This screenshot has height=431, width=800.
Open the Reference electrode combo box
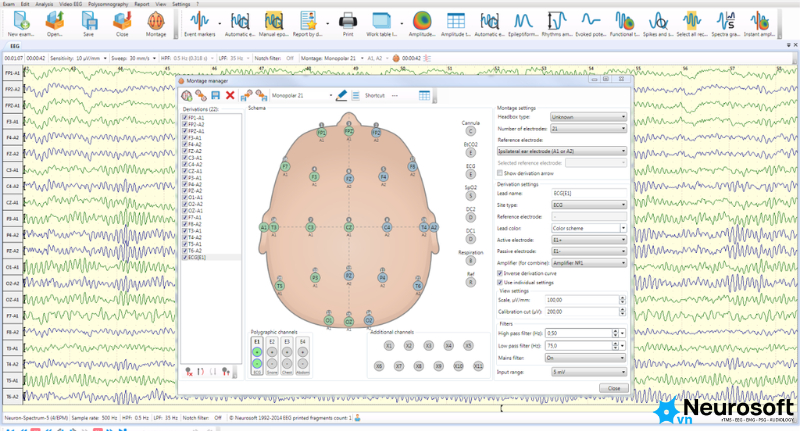[562, 151]
